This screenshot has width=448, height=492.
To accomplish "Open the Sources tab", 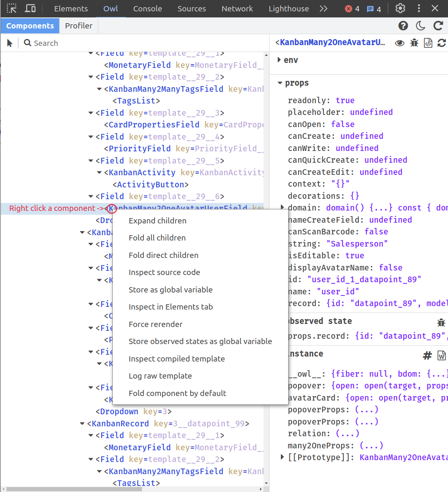I will click(192, 9).
